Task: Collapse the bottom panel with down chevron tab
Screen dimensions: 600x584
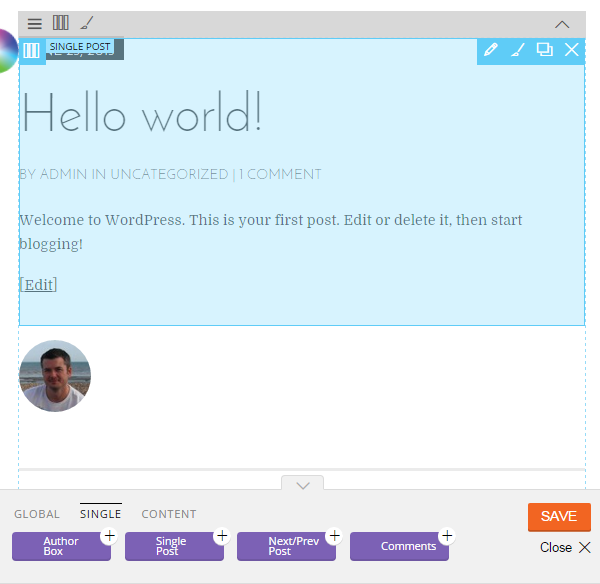Action: pos(303,483)
